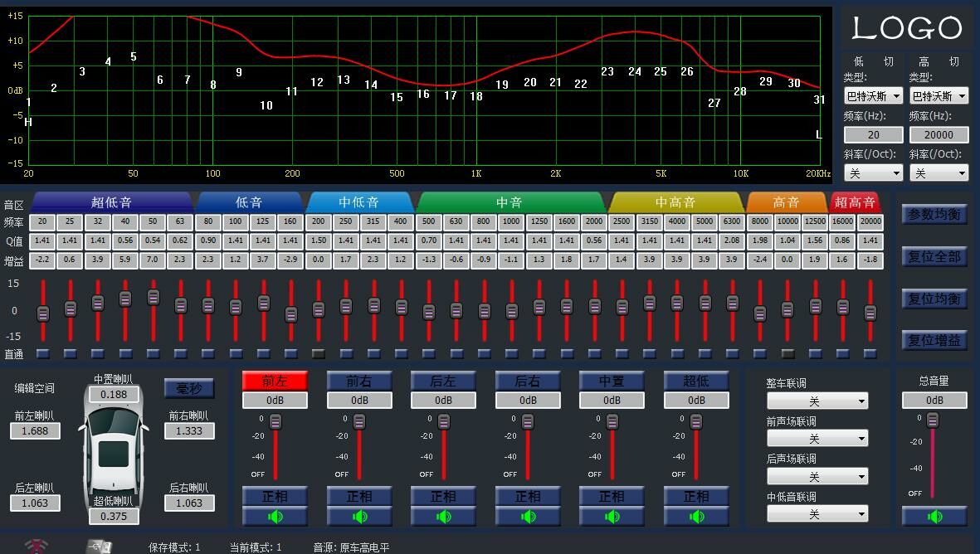Toggle 直通 bypass for the 200 Hz band

tap(318, 354)
